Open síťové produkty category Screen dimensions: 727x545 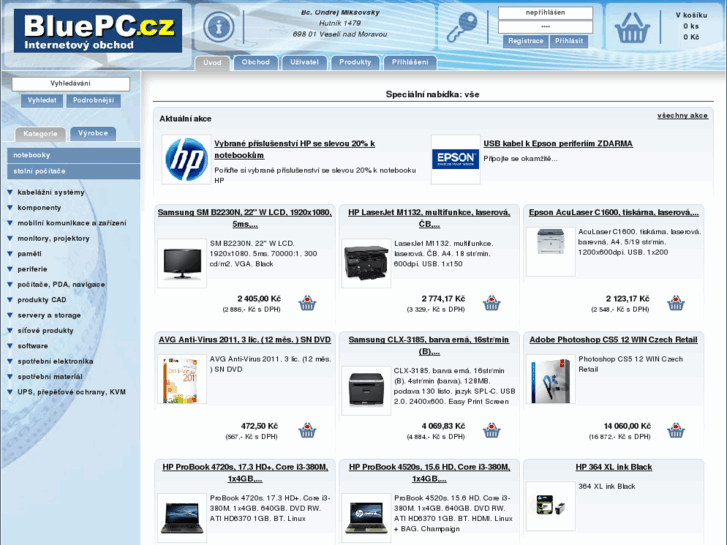pyautogui.click(x=45, y=331)
